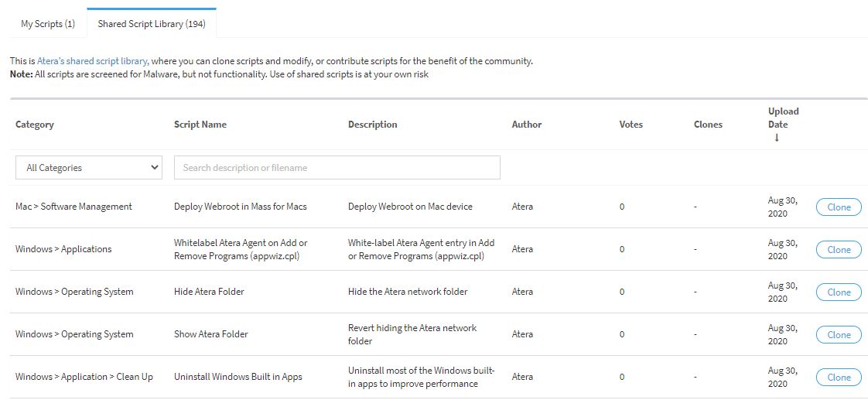
Task: Sort by the Votes column header
Action: click(630, 125)
